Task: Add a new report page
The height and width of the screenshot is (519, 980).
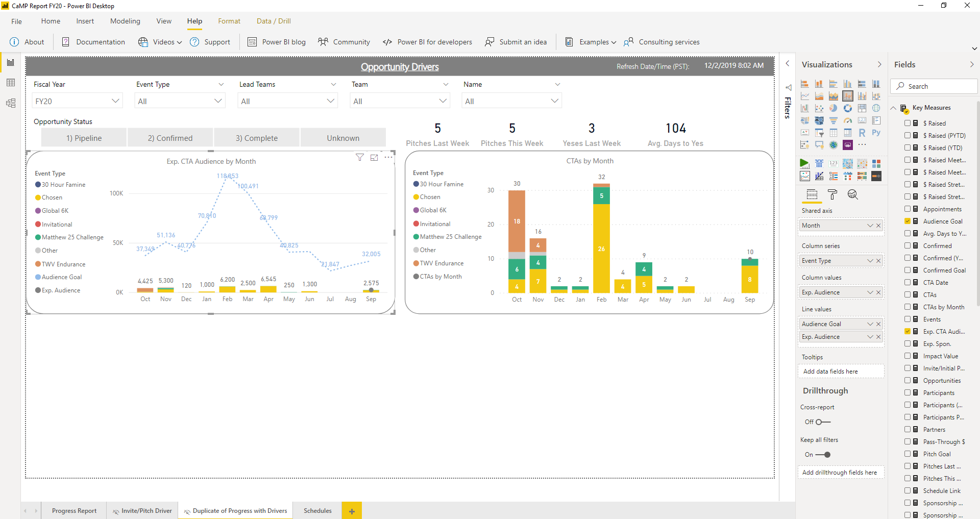Action: click(352, 511)
